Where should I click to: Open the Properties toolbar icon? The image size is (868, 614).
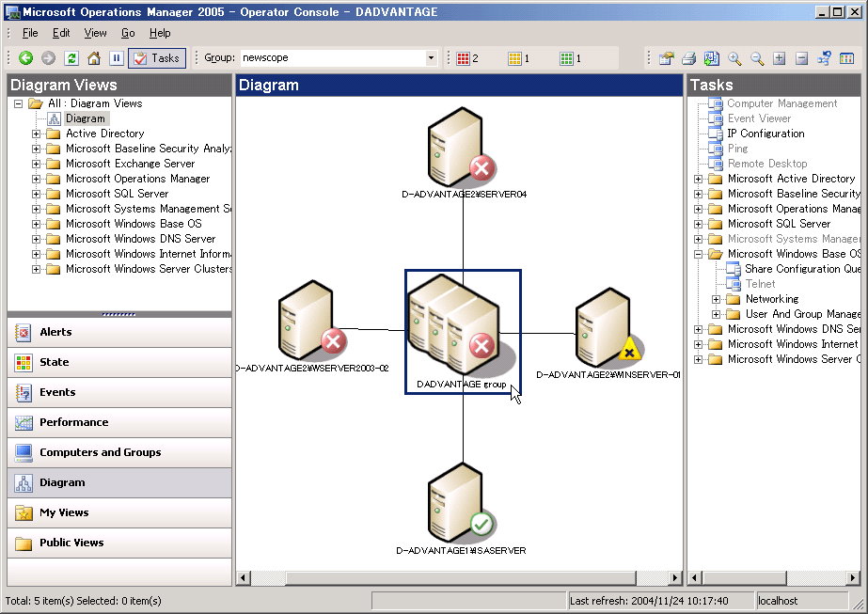(667, 58)
